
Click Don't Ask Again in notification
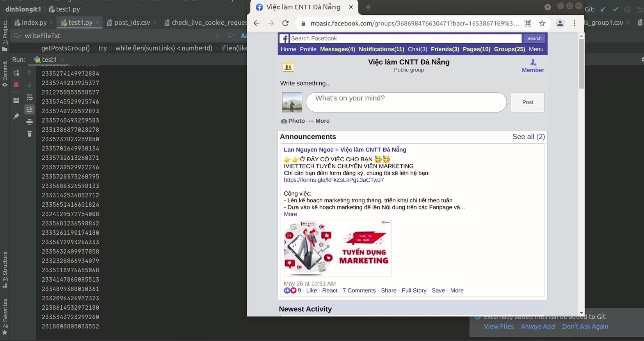(x=585, y=327)
